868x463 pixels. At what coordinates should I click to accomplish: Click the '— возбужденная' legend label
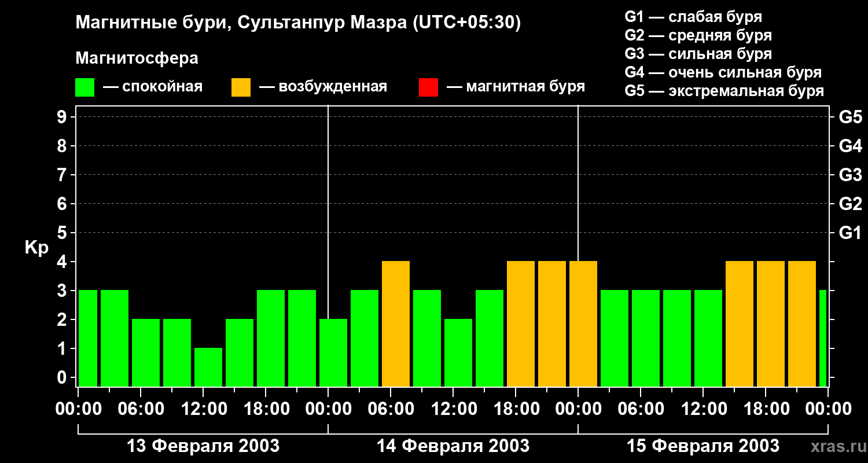(x=323, y=87)
